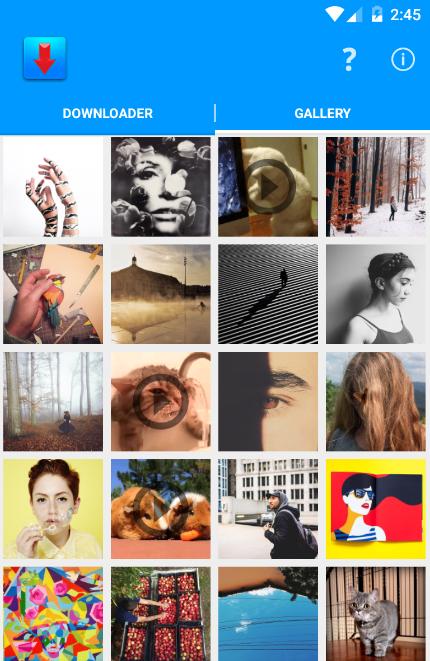Open the pop art sunglasses illustration
This screenshot has width=430, height=661.
pos(376,509)
